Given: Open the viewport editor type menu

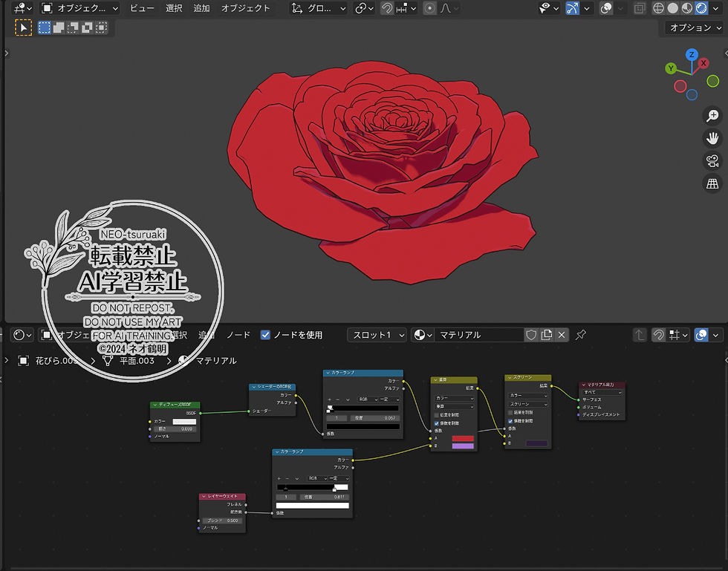Looking at the screenshot, I should point(22,8).
